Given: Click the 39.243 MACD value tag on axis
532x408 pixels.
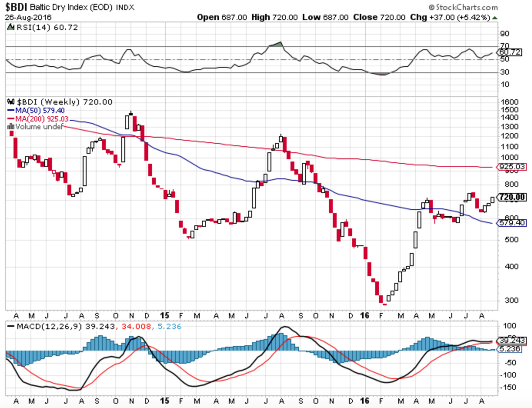Looking at the screenshot, I should pos(512,340).
